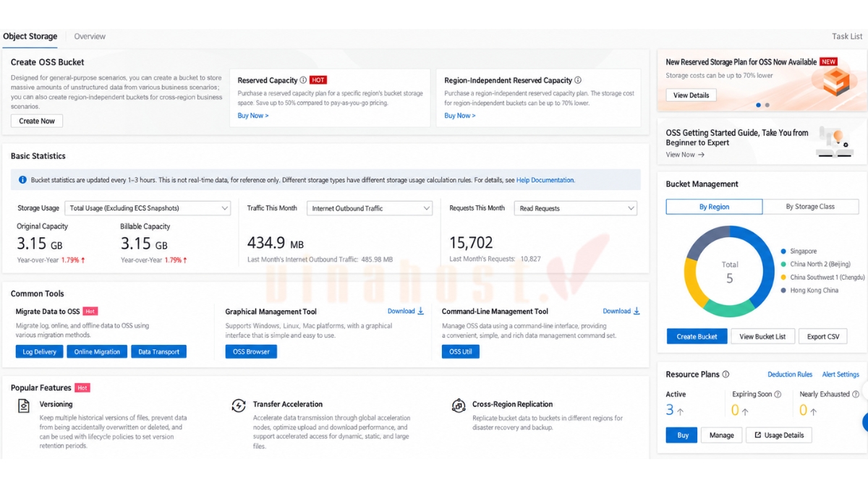Click the yellow Chengdu segment of donut chart

click(x=692, y=285)
